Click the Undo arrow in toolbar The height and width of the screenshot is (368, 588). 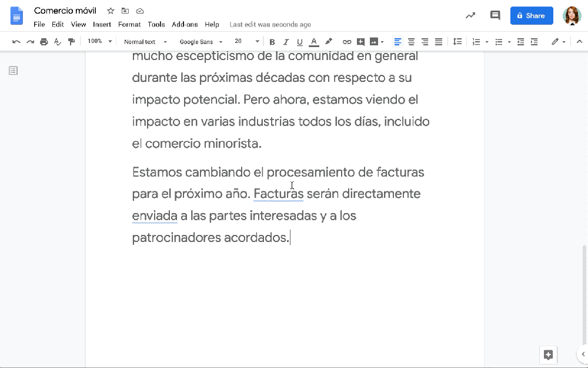click(x=16, y=42)
